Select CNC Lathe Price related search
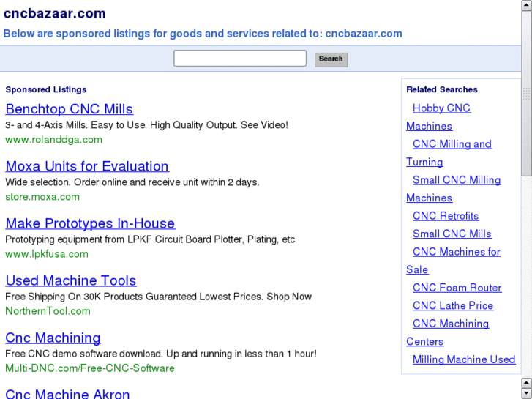This screenshot has height=399, width=532. (453, 305)
